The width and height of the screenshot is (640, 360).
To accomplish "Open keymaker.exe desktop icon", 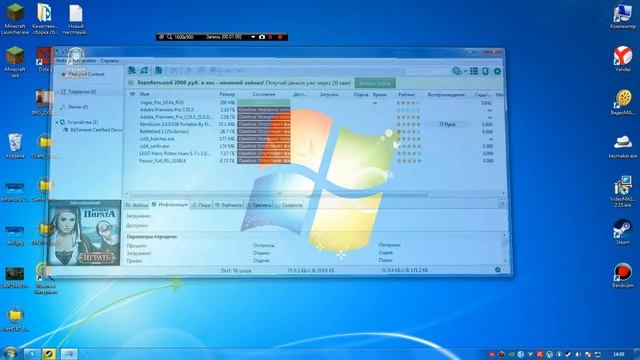I will [x=623, y=147].
